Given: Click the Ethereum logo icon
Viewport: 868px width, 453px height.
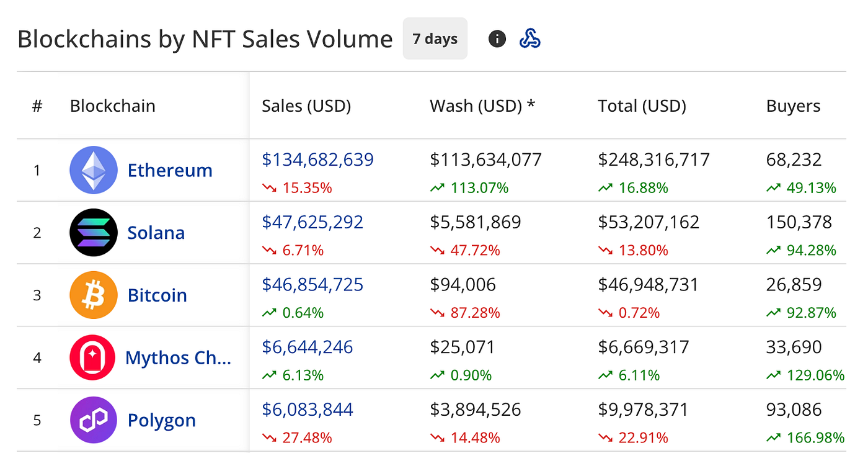Looking at the screenshot, I should click(94, 170).
